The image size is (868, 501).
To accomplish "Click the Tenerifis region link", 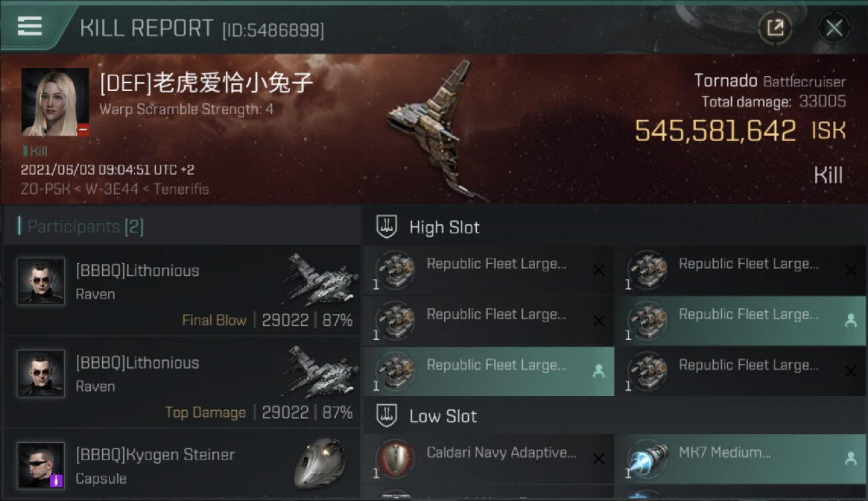I will pyautogui.click(x=181, y=189).
